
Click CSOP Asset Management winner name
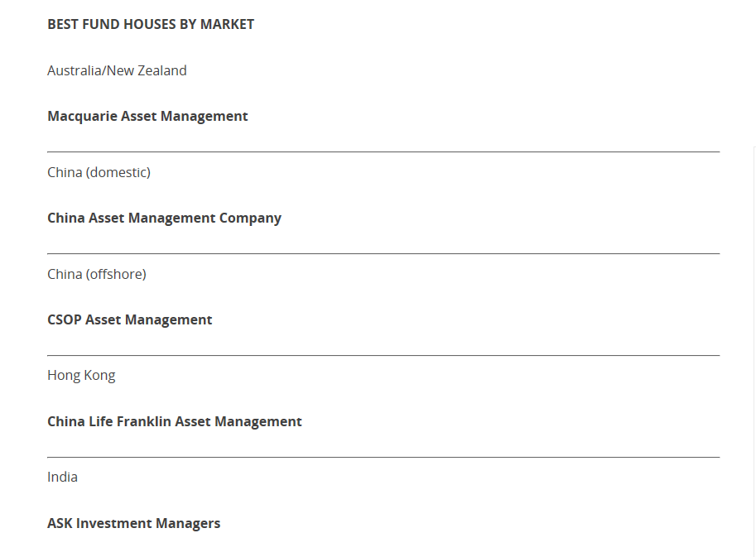(x=129, y=319)
